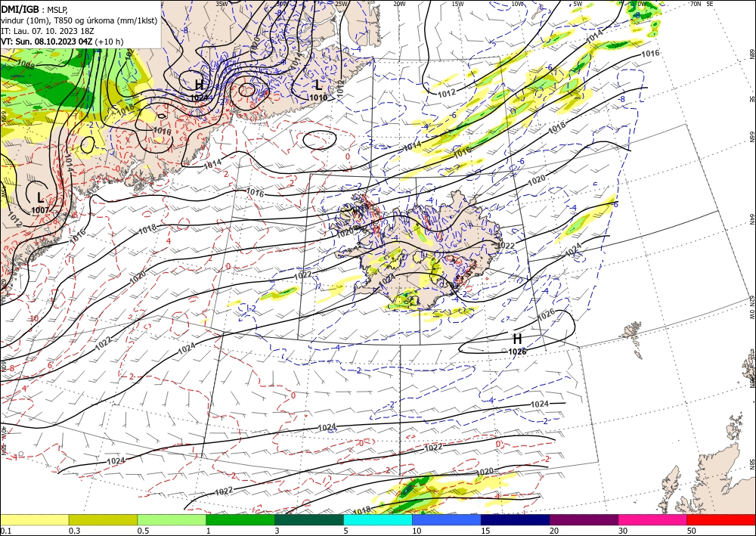Select the dark green 3–5 mm legend swatch

(x=309, y=519)
